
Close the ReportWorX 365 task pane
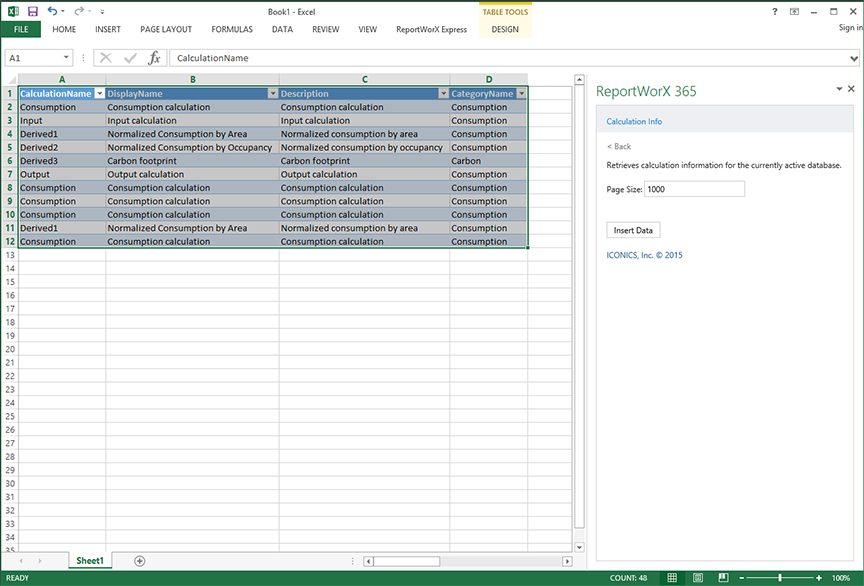[x=851, y=89]
